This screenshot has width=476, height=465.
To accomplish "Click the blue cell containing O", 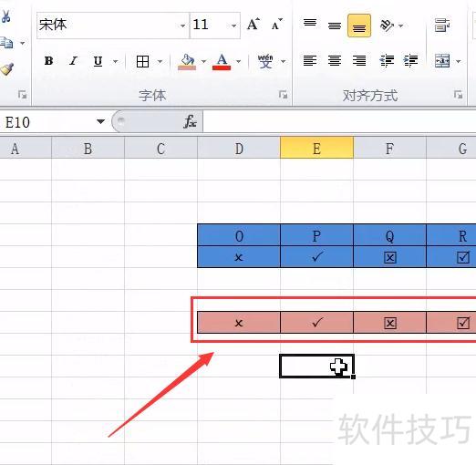I will coord(239,235).
